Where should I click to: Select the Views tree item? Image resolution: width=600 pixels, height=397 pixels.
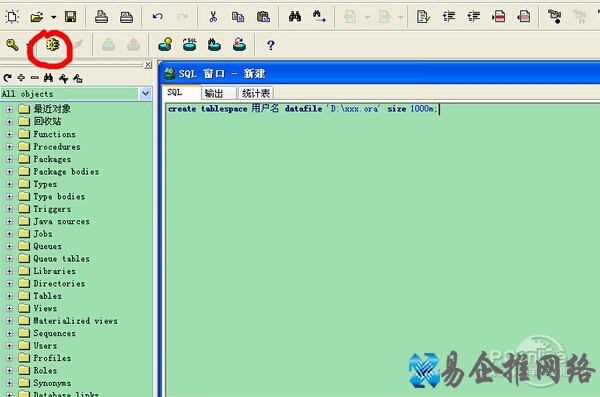click(x=45, y=308)
